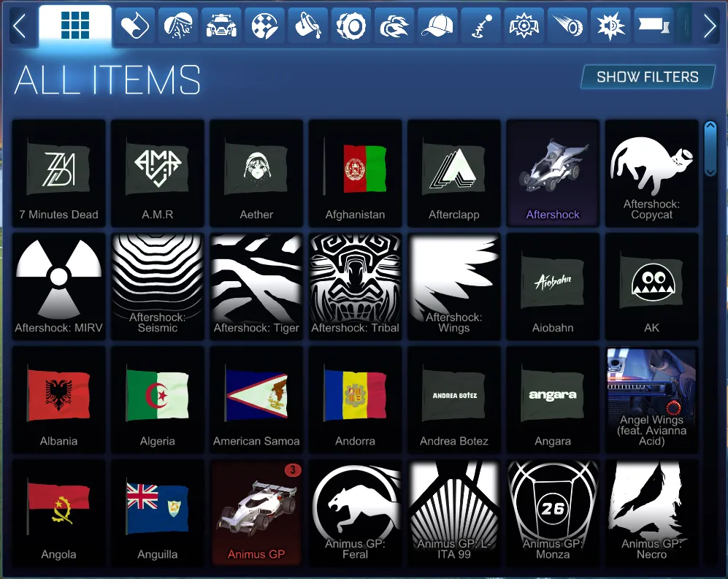The width and height of the screenshot is (728, 579).
Task: Open the Trails category tab
Action: tap(567, 26)
